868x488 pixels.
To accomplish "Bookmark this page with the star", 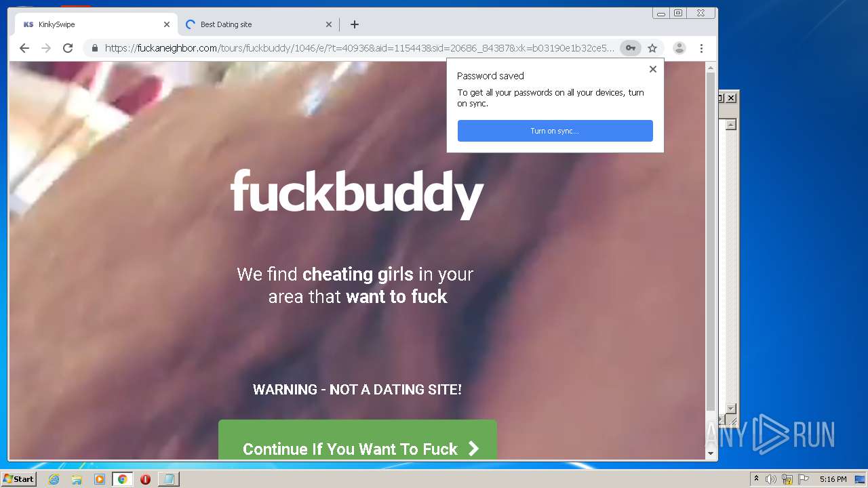I will 652,48.
